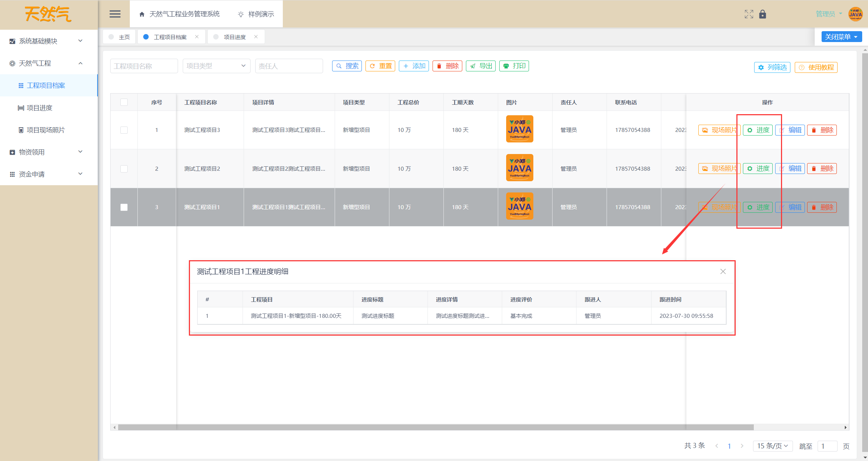Click the 搜索 button
Viewport: 868px width, 461px height.
pyautogui.click(x=347, y=66)
